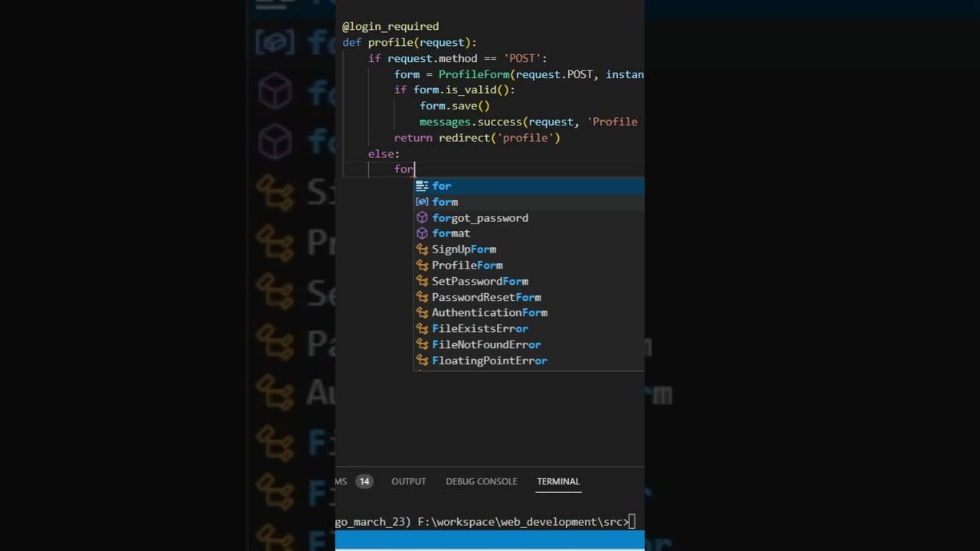The width and height of the screenshot is (980, 551).
Task: Select PasswordResetForm in suggestions
Action: click(x=529, y=297)
